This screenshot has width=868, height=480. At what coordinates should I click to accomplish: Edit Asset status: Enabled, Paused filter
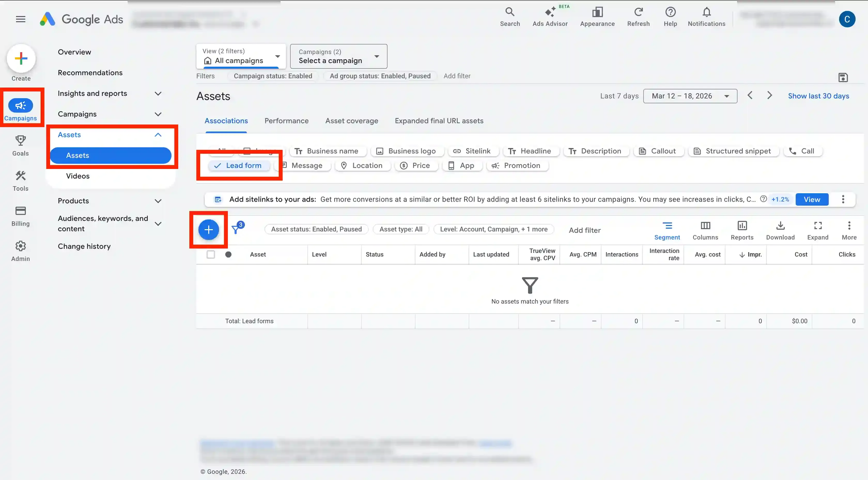(316, 229)
